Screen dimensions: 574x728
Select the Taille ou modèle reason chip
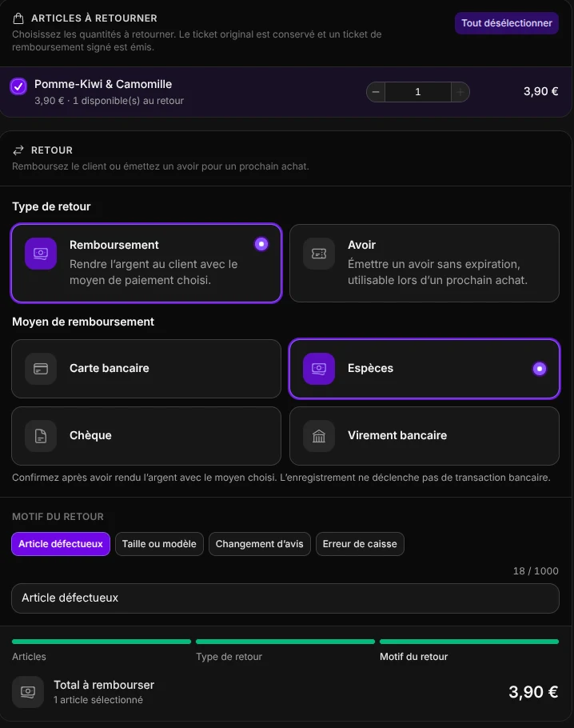tap(159, 544)
